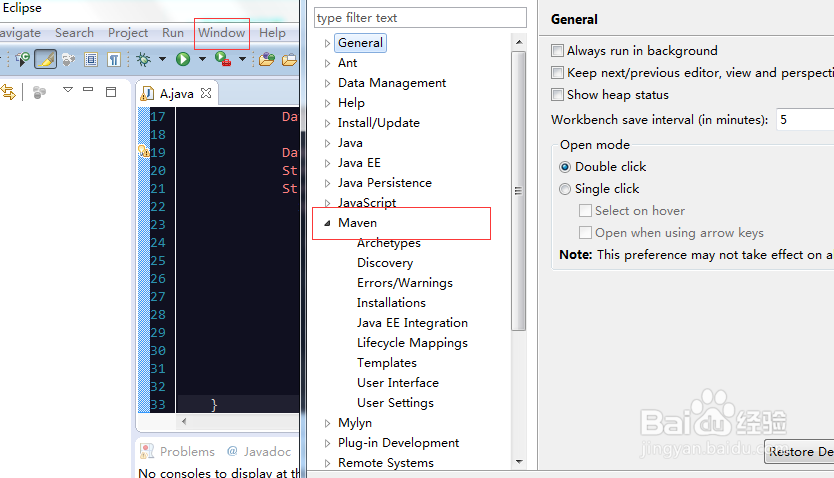This screenshot has width=834, height=478.
Task: Switch to the A.java editor tab
Action: (x=176, y=94)
